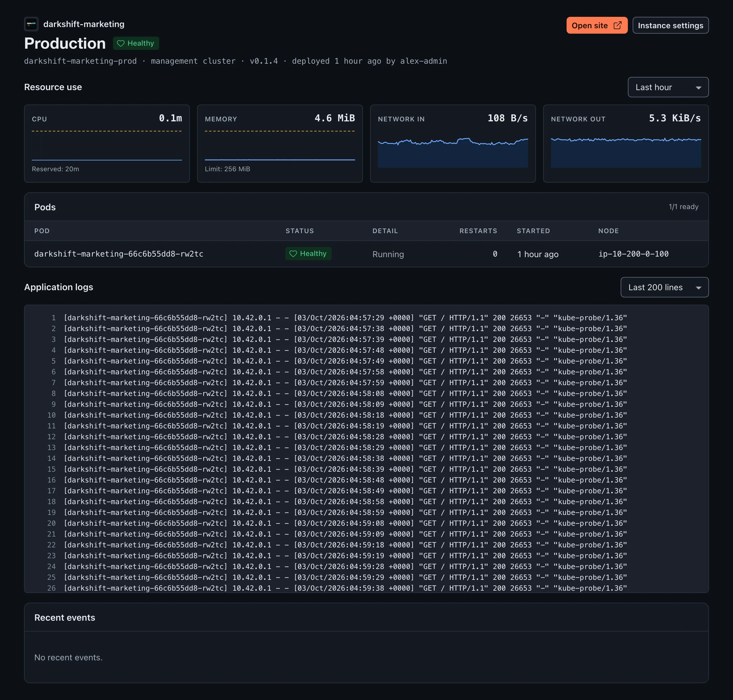The width and height of the screenshot is (733, 700).
Task: Click log line 1 timestamped 04:57:29
Action: 345,318
